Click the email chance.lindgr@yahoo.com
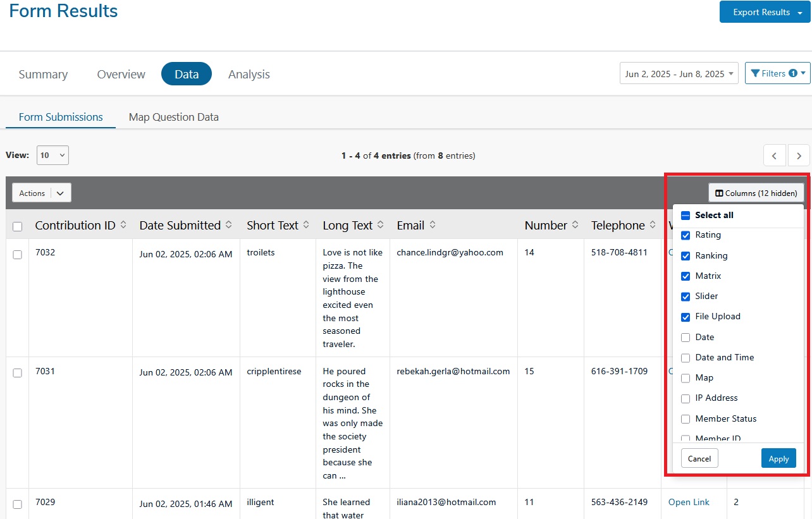The height and width of the screenshot is (519, 812). (450, 252)
